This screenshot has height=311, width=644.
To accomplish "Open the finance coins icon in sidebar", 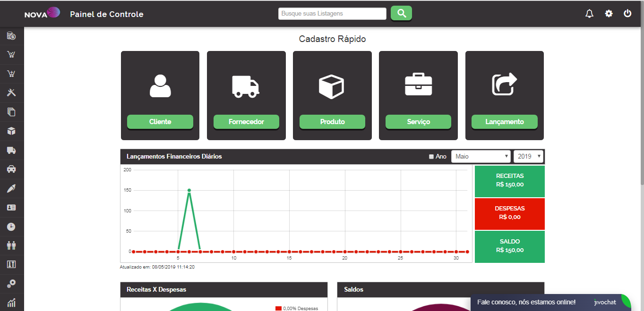I will click(x=11, y=36).
